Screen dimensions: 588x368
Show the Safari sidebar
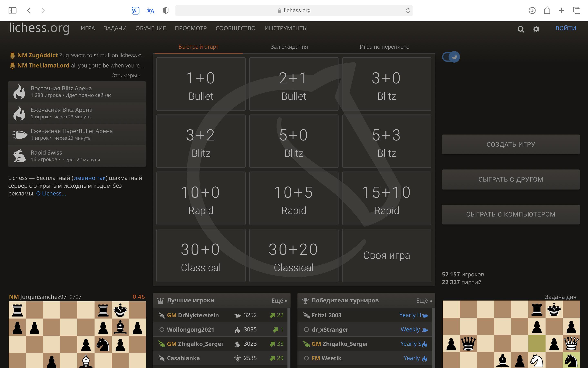pyautogui.click(x=12, y=10)
